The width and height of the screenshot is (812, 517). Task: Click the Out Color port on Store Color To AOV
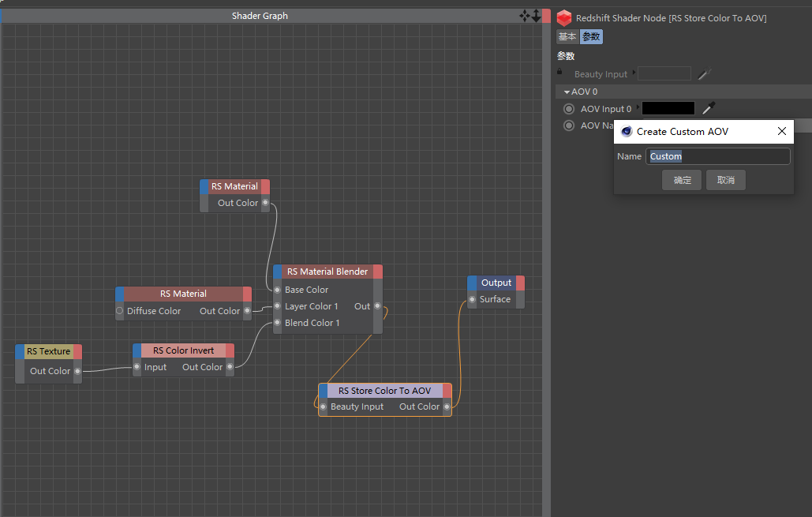point(447,406)
